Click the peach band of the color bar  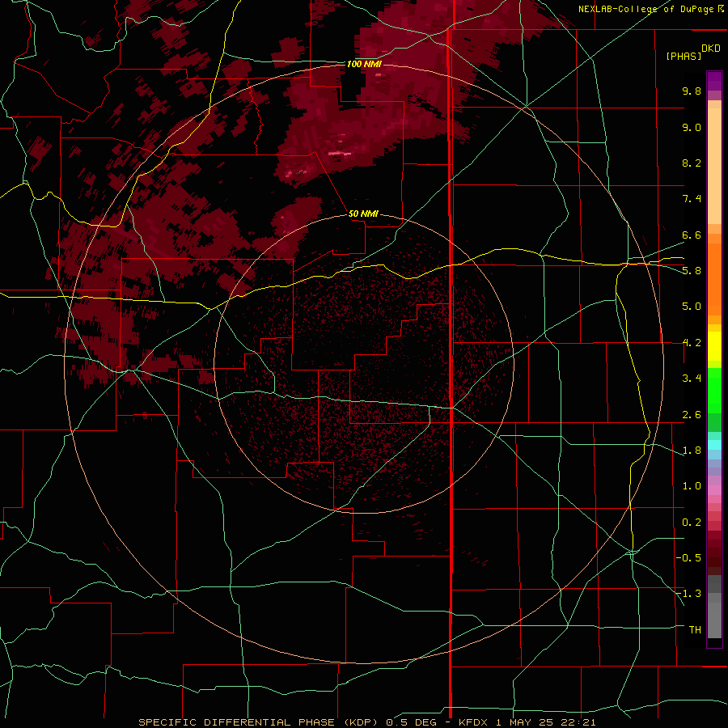point(714,166)
